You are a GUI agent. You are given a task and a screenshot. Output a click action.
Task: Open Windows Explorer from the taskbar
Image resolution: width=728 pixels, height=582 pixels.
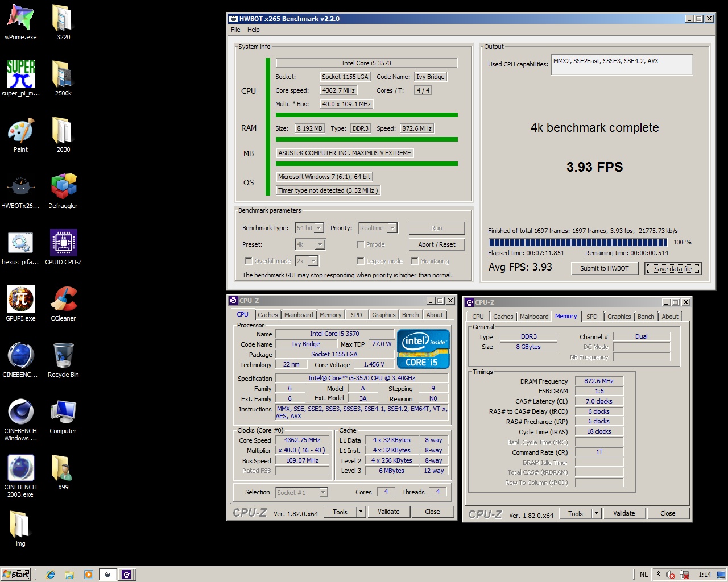click(x=69, y=575)
